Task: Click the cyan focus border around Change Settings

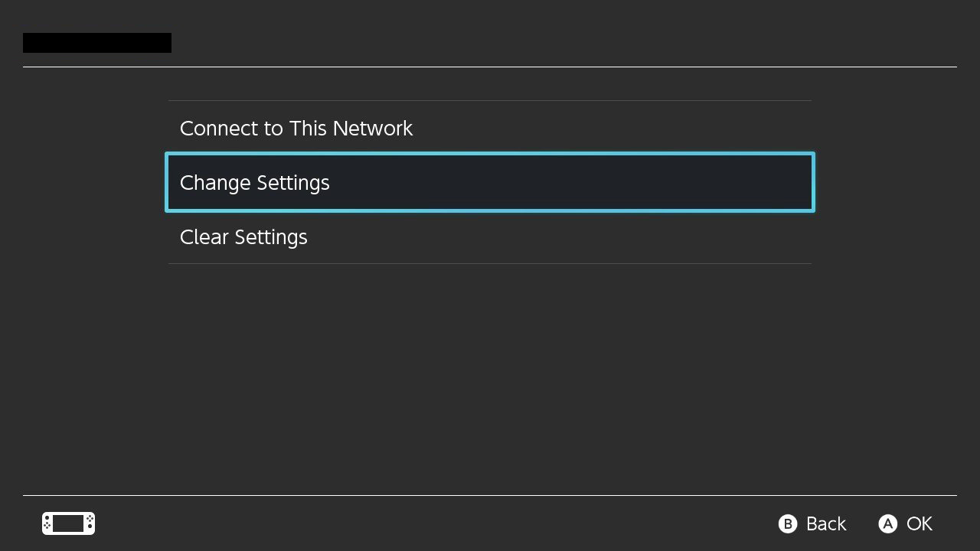Action: coord(490,155)
